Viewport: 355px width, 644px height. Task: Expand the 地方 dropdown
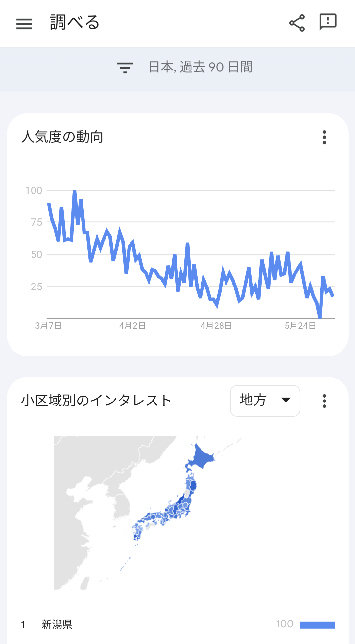(x=265, y=401)
